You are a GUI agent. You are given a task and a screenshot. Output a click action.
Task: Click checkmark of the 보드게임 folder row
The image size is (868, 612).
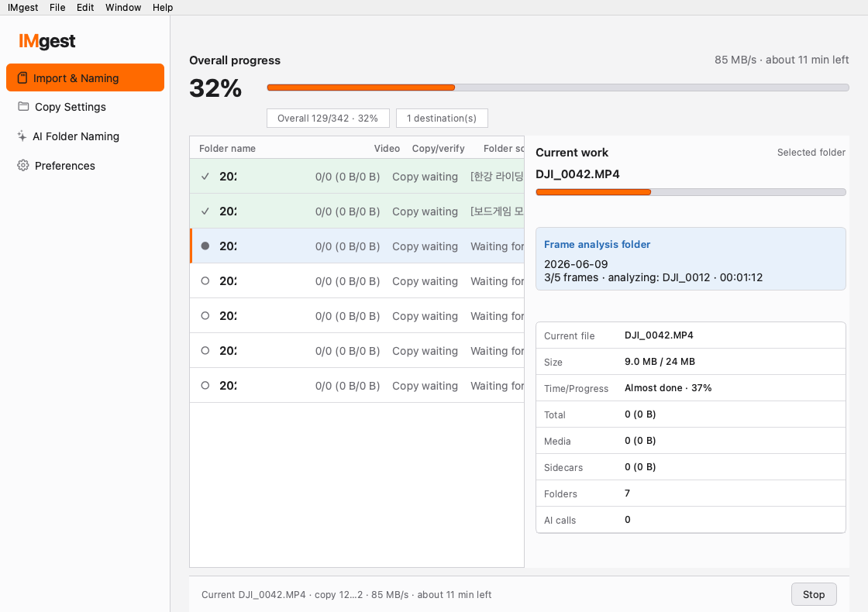point(205,211)
